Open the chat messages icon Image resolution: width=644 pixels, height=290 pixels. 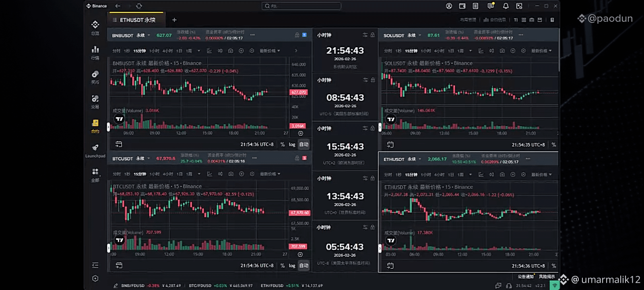click(491, 6)
